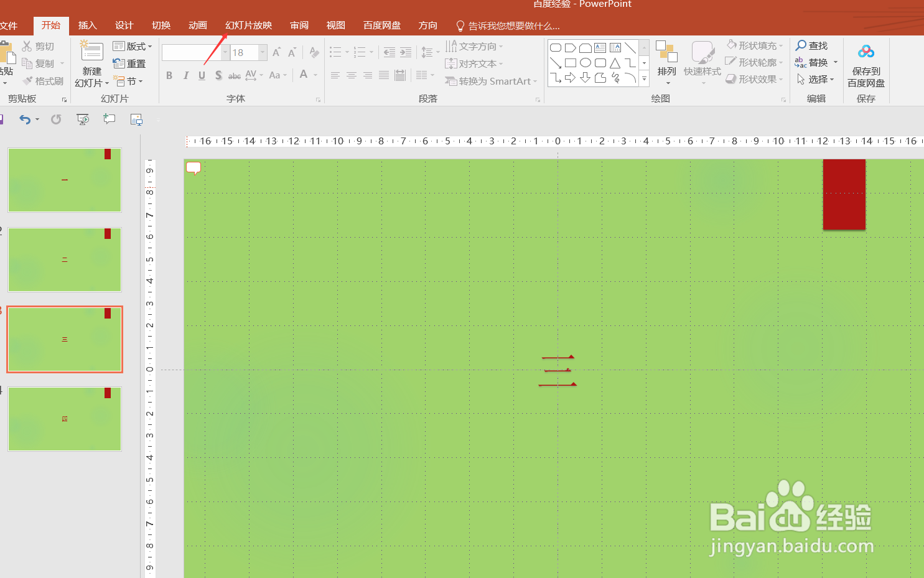Screen dimensions: 924x578
Task: Select the text box shape in the shapes gallery
Action: coord(600,48)
